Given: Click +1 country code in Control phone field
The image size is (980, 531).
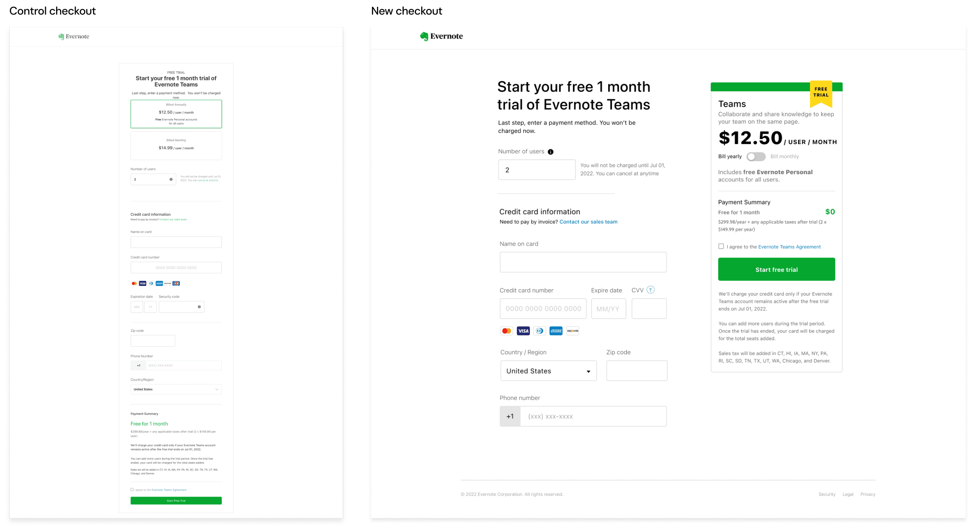Looking at the screenshot, I should 139,365.
